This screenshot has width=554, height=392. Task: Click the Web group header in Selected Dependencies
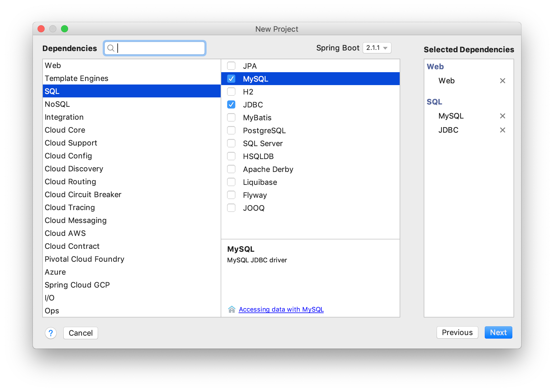click(435, 67)
